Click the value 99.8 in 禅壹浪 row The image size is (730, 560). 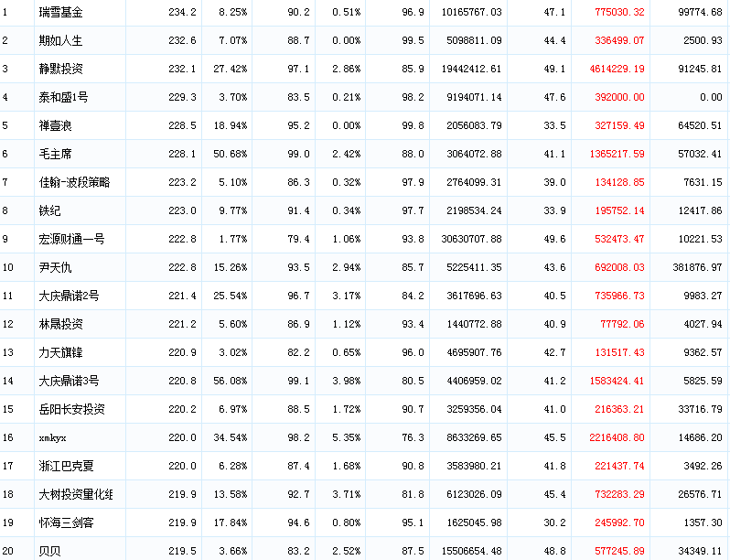tap(413, 125)
